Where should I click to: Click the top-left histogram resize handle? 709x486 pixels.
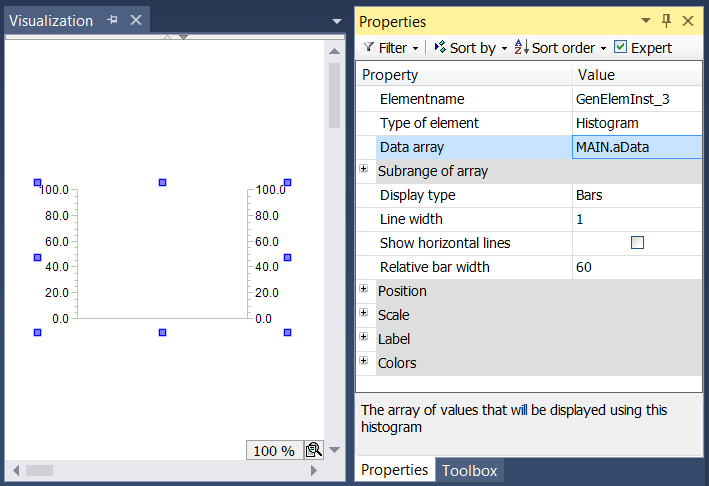[x=38, y=183]
